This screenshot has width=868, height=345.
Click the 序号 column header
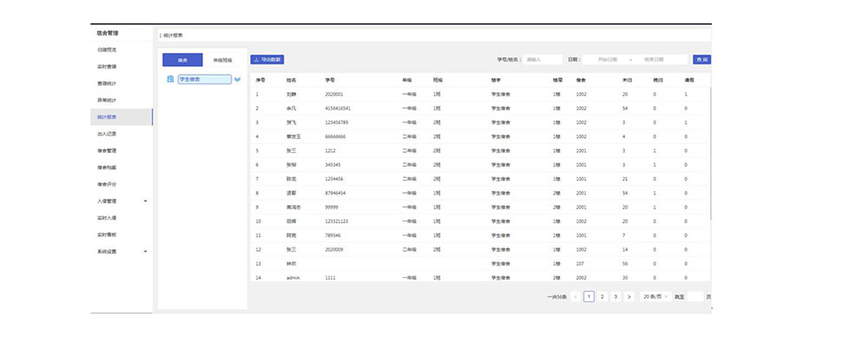(260, 81)
